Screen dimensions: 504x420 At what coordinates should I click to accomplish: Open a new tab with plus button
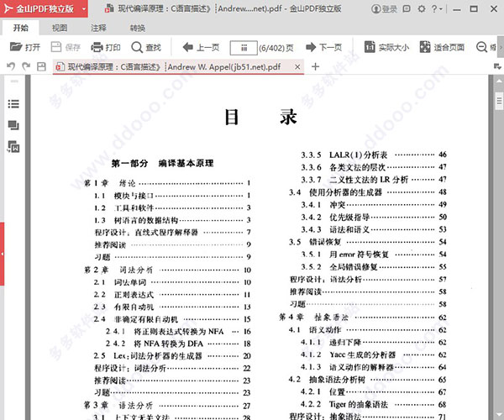[315, 66]
